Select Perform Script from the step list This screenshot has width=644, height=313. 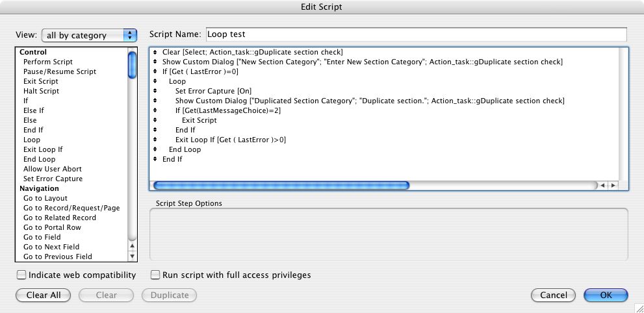[48, 62]
